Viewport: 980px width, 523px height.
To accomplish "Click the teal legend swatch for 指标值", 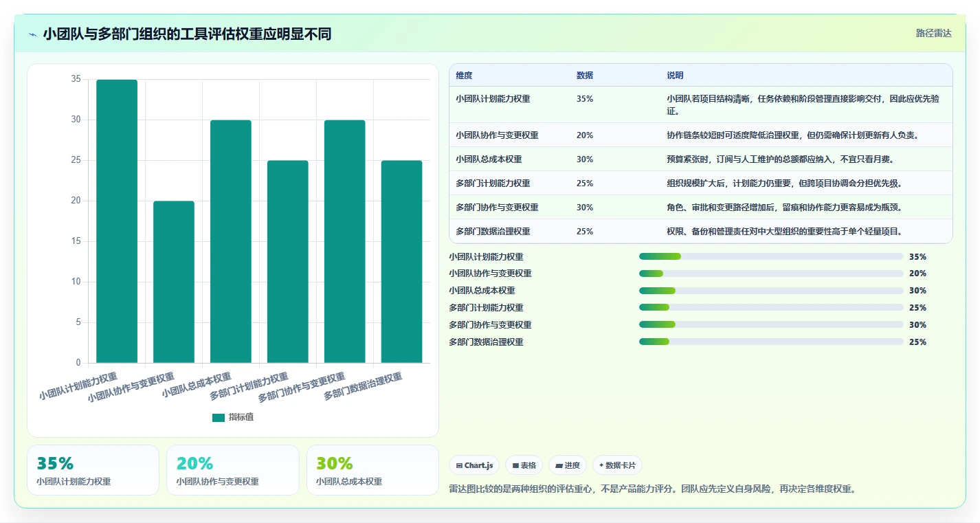I will click(x=219, y=417).
